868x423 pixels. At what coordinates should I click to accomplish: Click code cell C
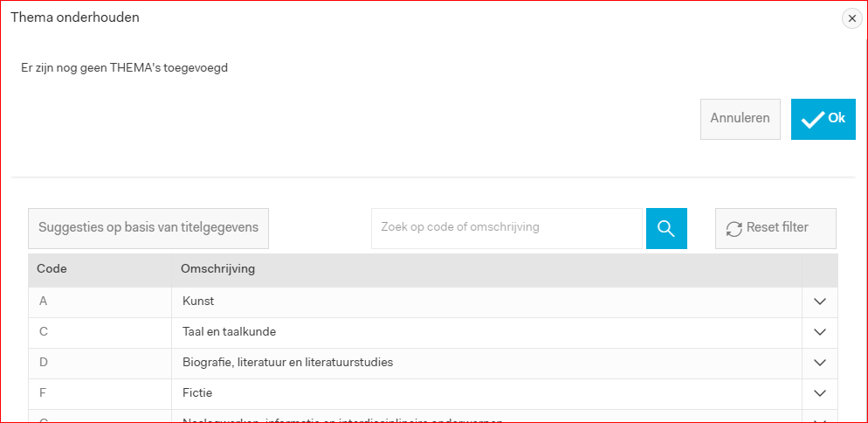coord(100,332)
